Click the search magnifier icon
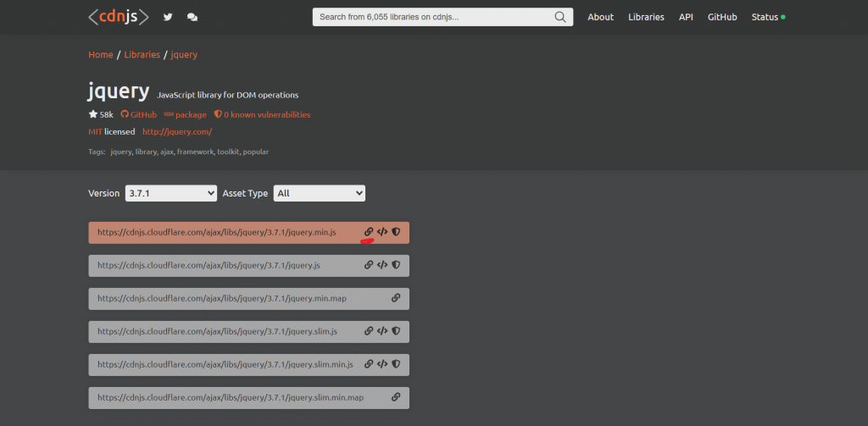 [560, 17]
